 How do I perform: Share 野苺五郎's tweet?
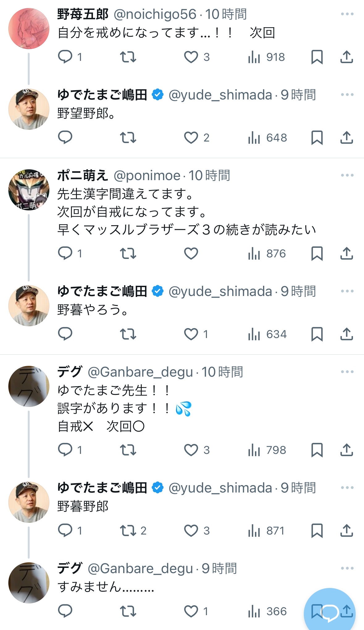(346, 57)
